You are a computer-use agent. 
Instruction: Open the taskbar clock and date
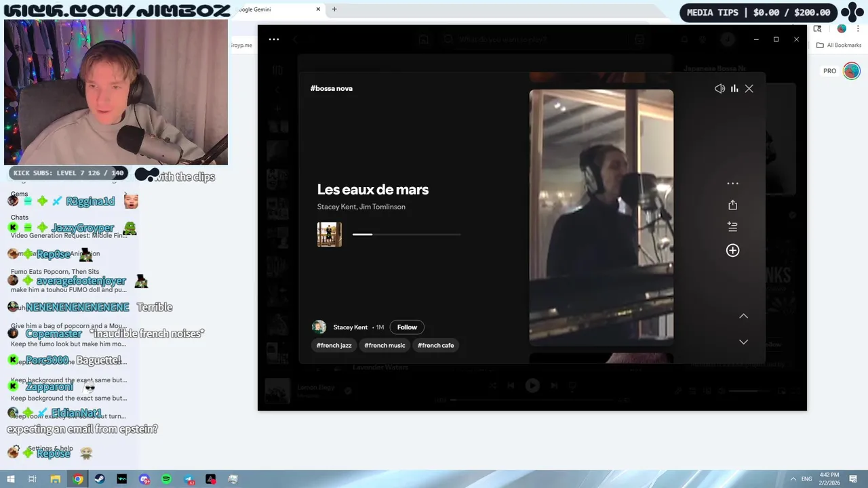click(x=830, y=479)
